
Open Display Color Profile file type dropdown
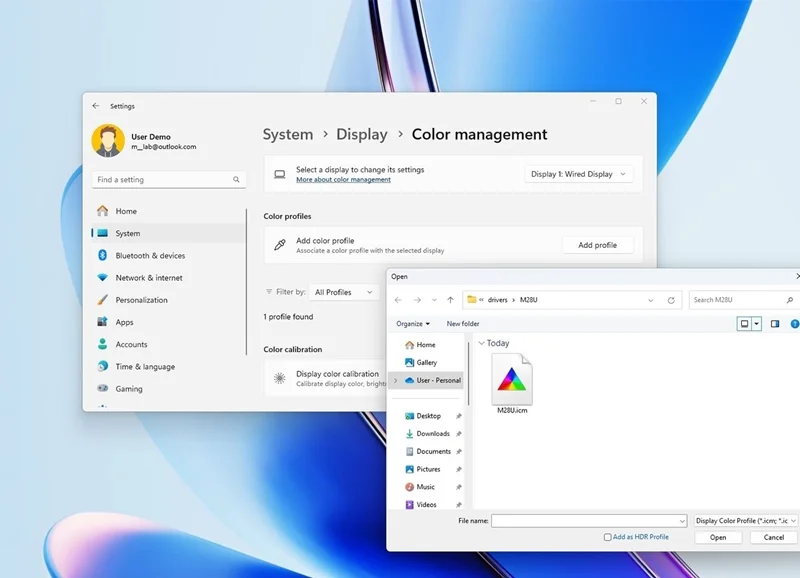[746, 521]
